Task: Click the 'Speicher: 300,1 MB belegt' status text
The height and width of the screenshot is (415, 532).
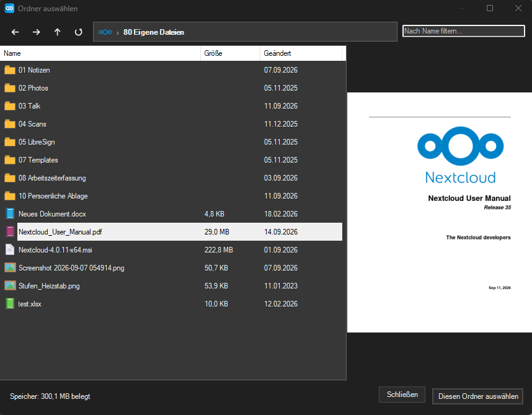Action: click(50, 396)
